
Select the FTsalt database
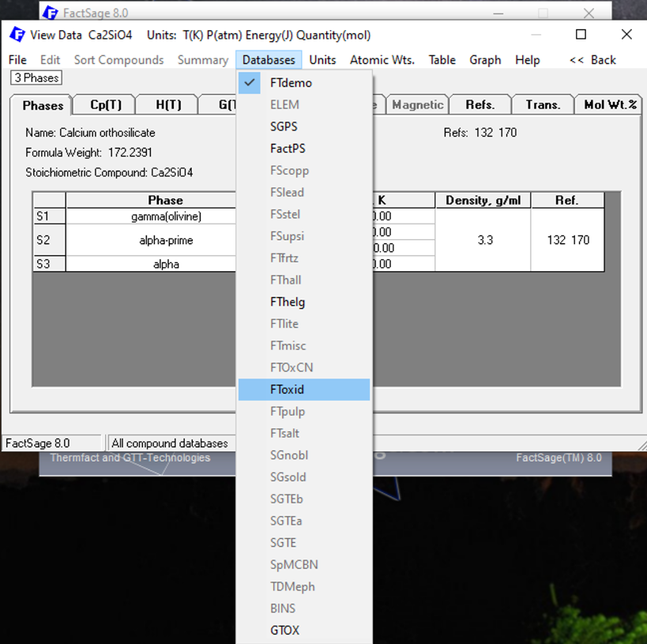(304, 433)
